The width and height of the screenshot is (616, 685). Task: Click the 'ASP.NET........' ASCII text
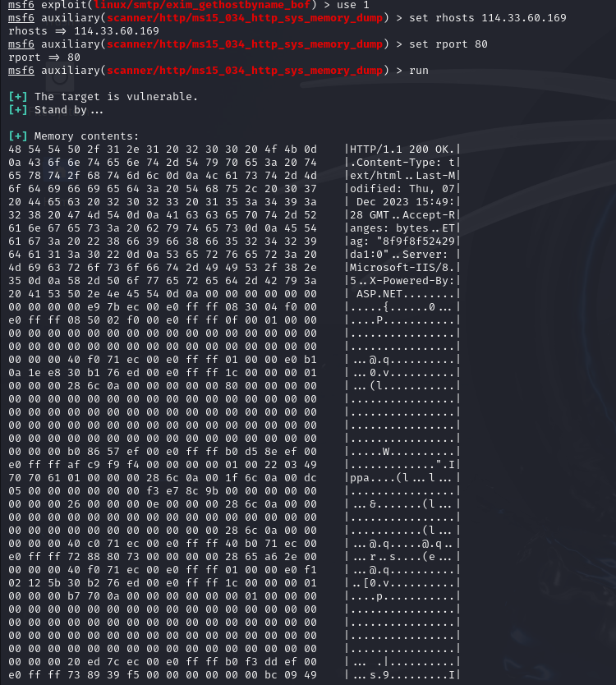click(406, 293)
